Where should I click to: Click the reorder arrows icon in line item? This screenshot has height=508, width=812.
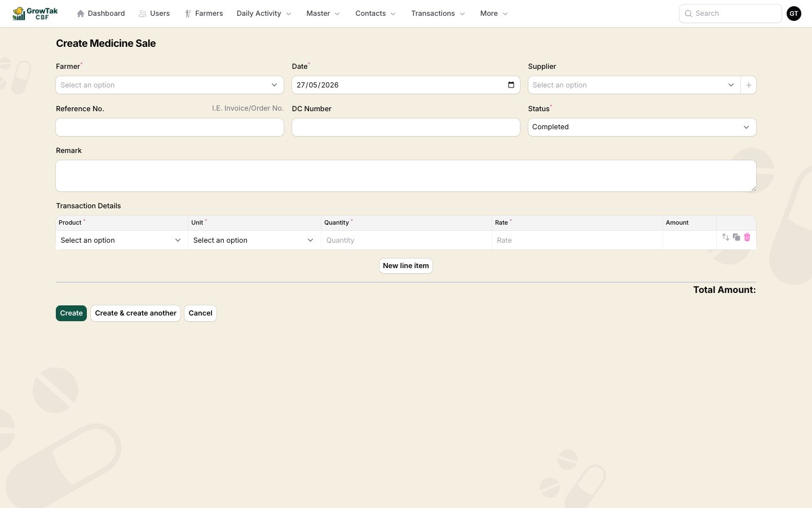[x=726, y=238]
